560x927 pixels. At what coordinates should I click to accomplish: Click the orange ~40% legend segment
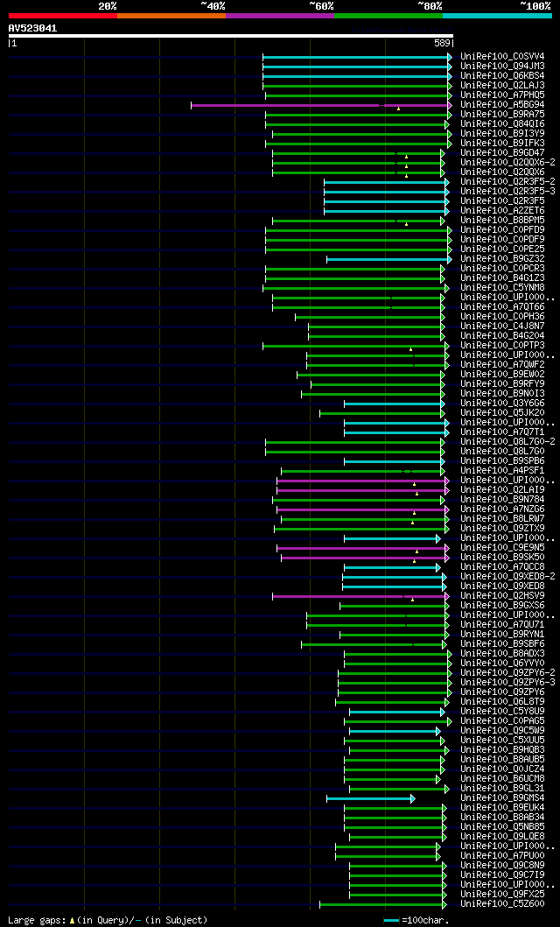(171, 16)
